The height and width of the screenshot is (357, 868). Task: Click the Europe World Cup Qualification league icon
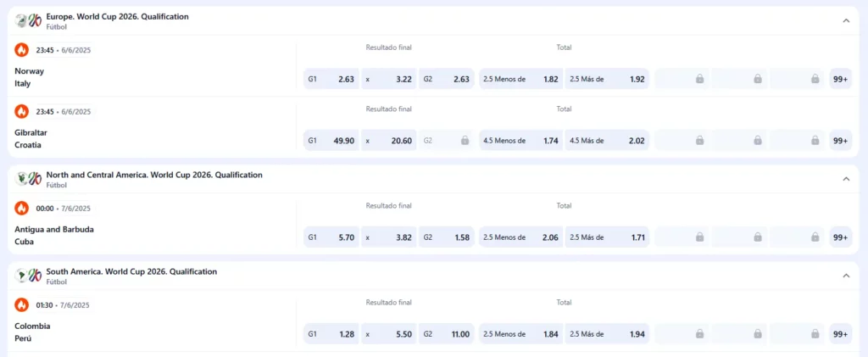click(x=29, y=21)
